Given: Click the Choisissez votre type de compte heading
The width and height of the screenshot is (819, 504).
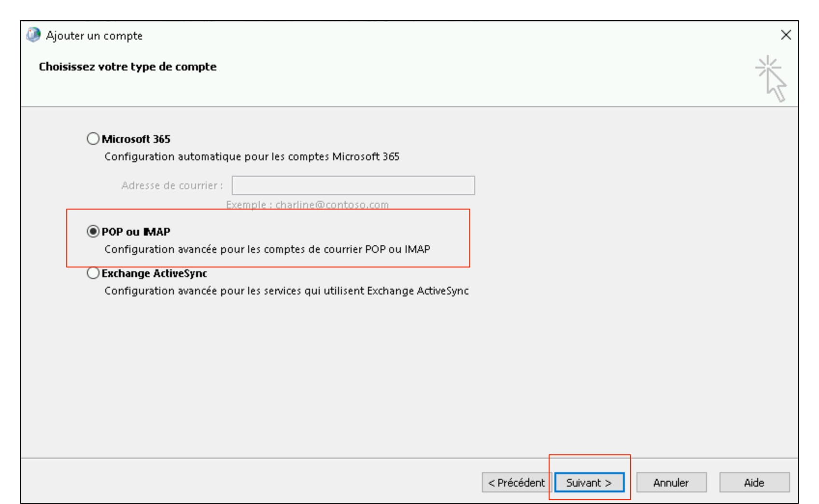Looking at the screenshot, I should [x=127, y=67].
